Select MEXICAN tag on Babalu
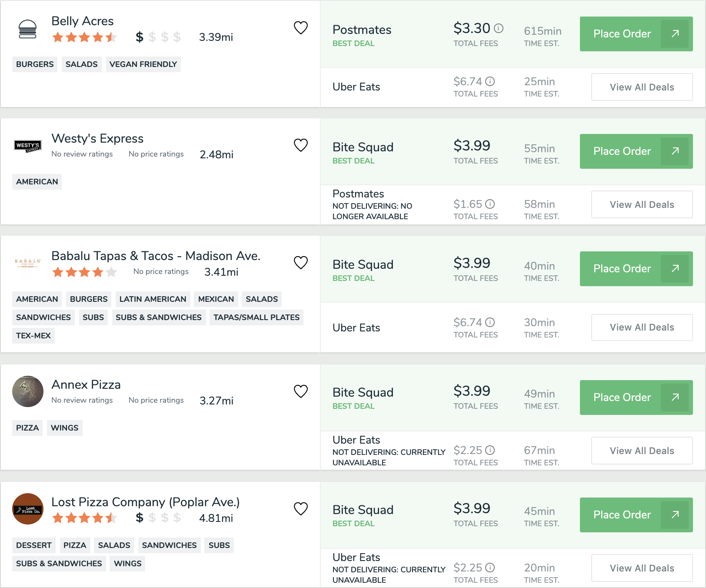706x588 pixels. point(216,299)
